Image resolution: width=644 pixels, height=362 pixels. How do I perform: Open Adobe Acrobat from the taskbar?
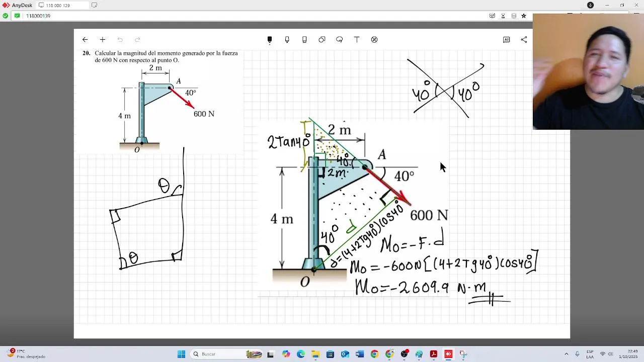tap(434, 354)
